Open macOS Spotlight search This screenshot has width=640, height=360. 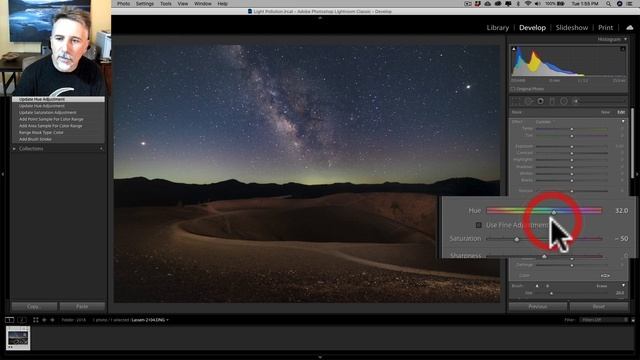(608, 4)
